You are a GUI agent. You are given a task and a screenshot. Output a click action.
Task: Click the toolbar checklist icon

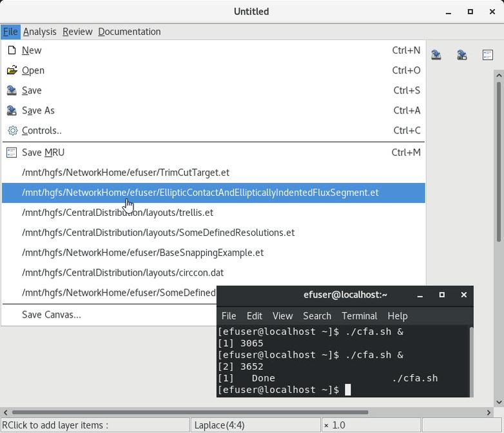point(488,55)
